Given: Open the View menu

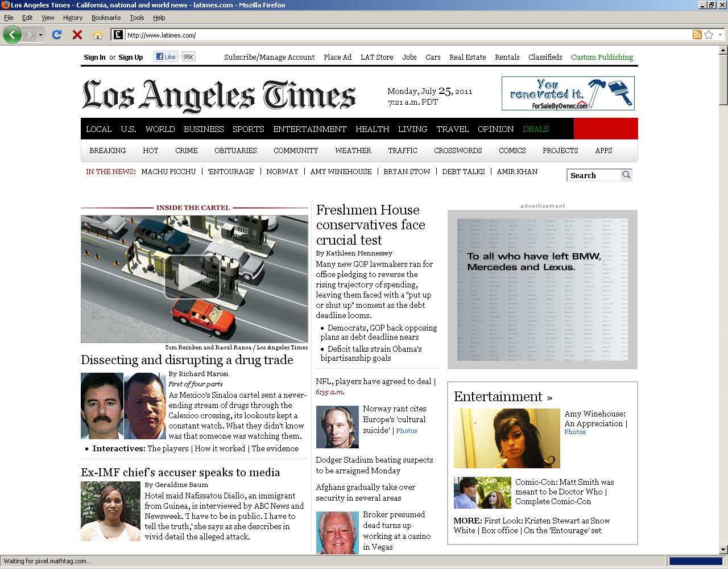Looking at the screenshot, I should tap(48, 18).
